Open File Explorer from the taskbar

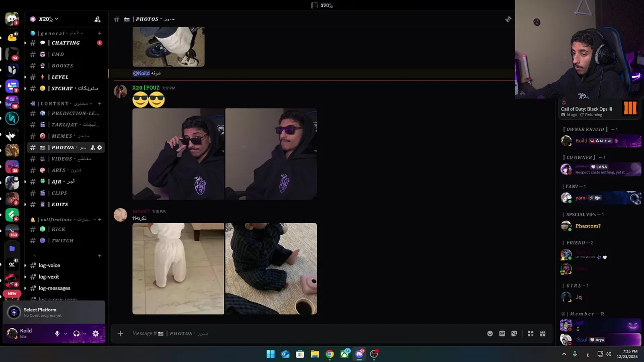314,354
